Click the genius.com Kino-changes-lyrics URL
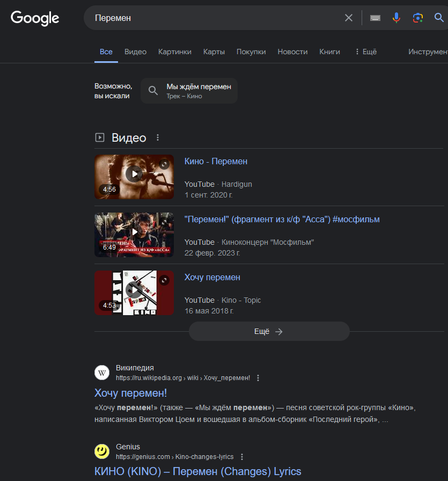The height and width of the screenshot is (481, 448). tap(175, 457)
